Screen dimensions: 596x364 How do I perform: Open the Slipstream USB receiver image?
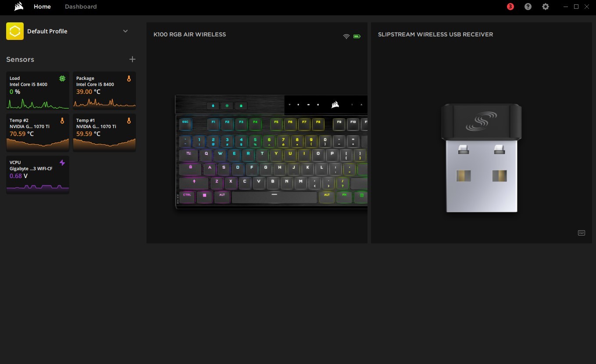click(482, 158)
